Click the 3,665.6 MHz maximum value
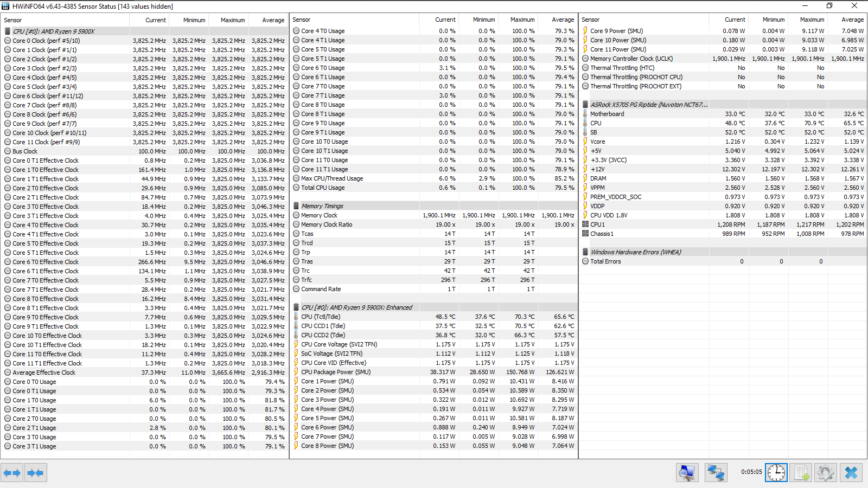 228,373
